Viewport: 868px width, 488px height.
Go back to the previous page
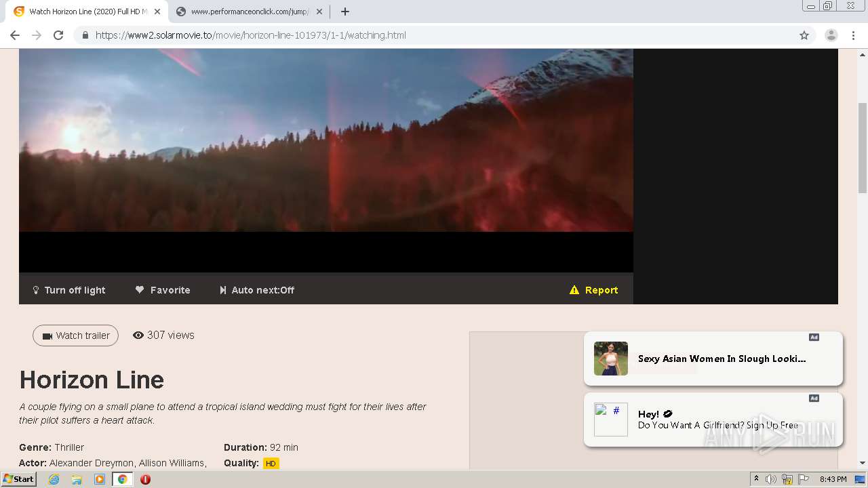click(x=15, y=35)
